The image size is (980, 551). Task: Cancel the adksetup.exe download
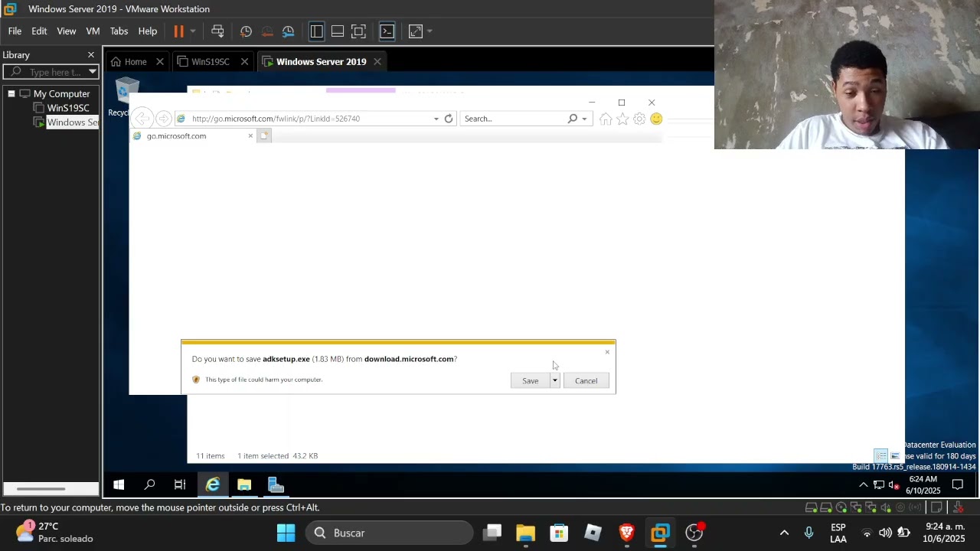coord(586,381)
